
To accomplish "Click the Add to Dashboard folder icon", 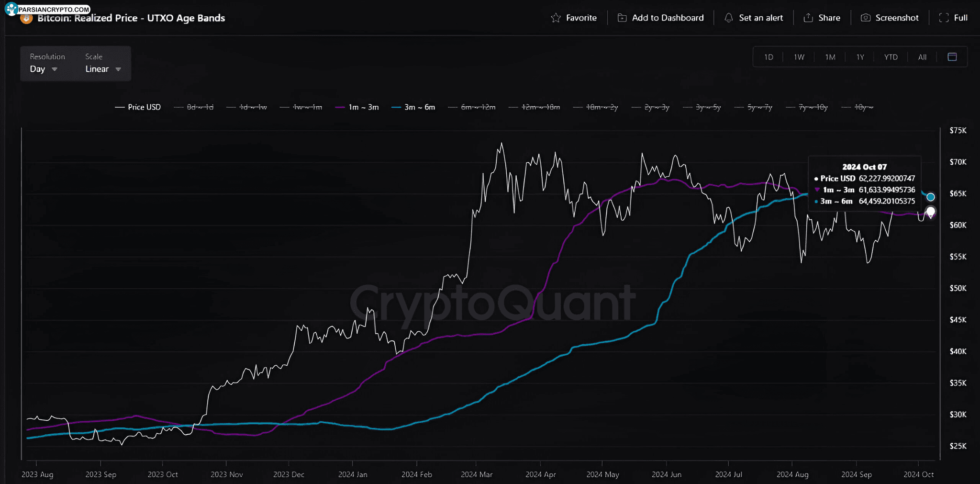I will (622, 18).
